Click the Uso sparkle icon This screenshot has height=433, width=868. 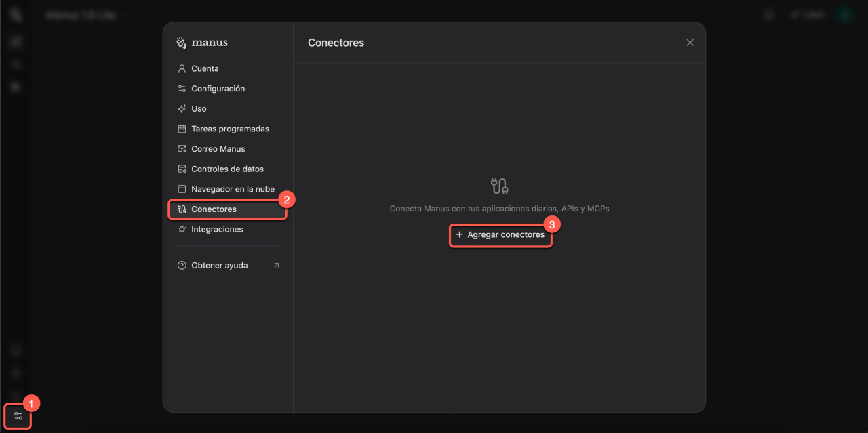pyautogui.click(x=182, y=108)
